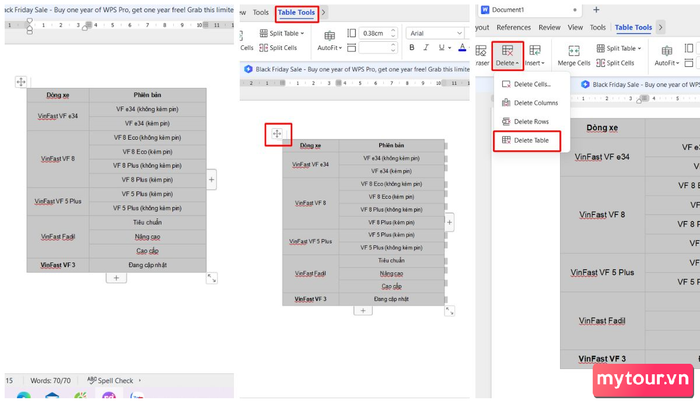Toggle Bold formatting
The width and height of the screenshot is (700, 405).
412,47
